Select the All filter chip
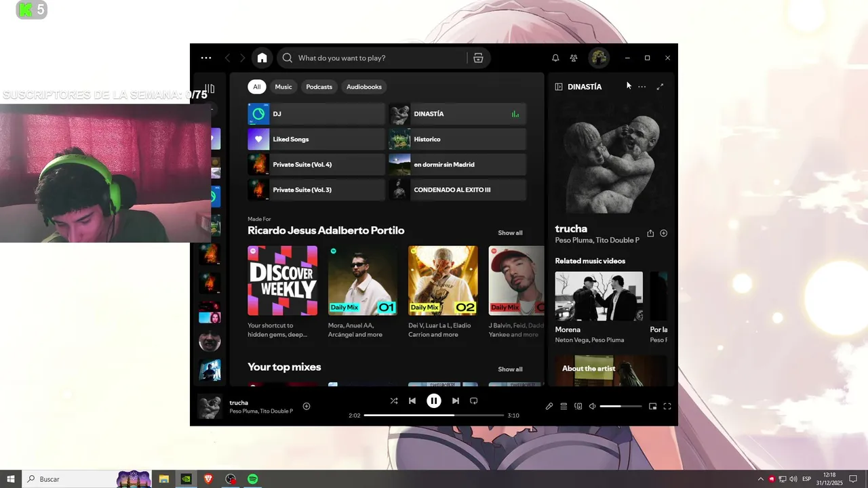 point(257,87)
